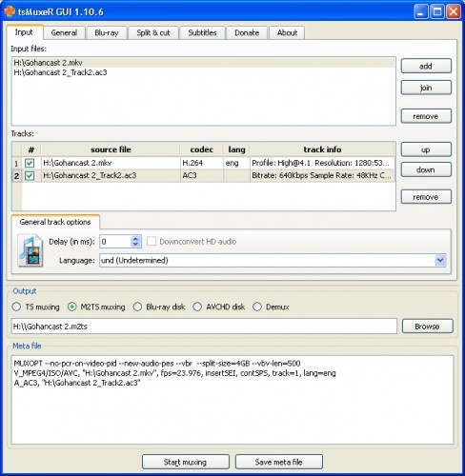Click the Profile: High@4.1 track info cell
Screen dimensions: 465x476
(x=322, y=163)
